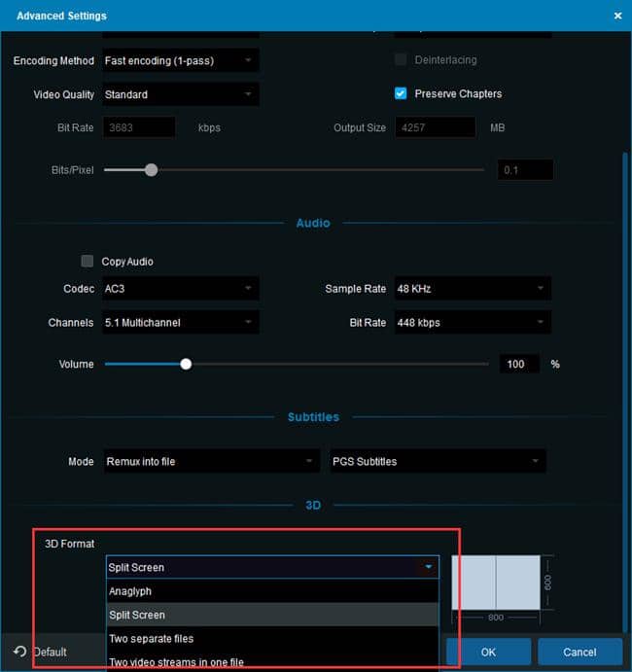Click the Cancel button
632x672 pixels.
pyautogui.click(x=579, y=652)
